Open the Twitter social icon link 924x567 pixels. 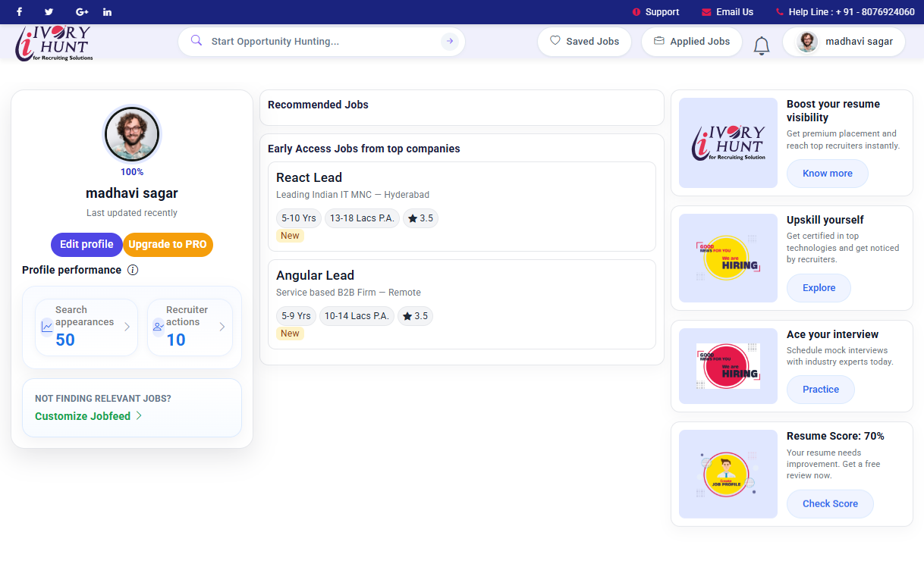coord(49,12)
